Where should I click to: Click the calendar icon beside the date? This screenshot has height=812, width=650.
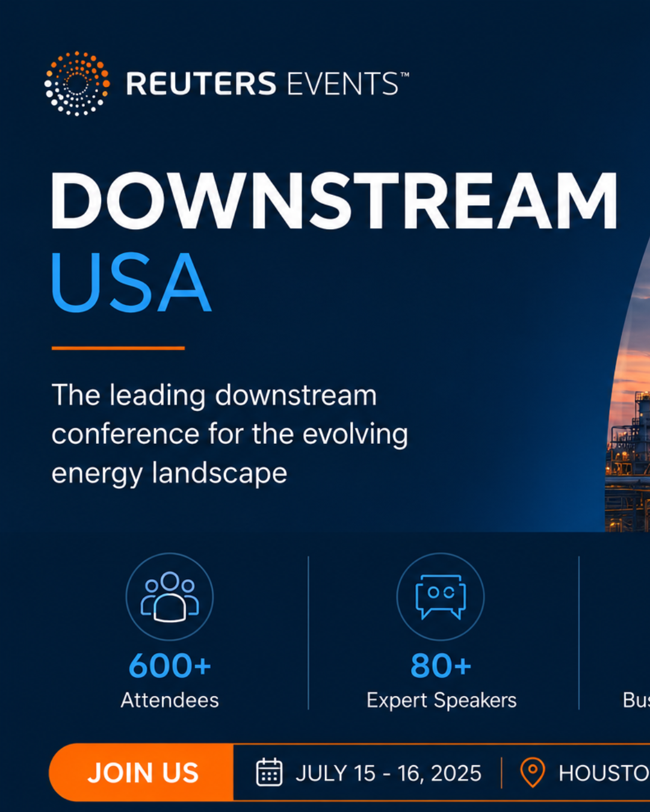(x=269, y=772)
